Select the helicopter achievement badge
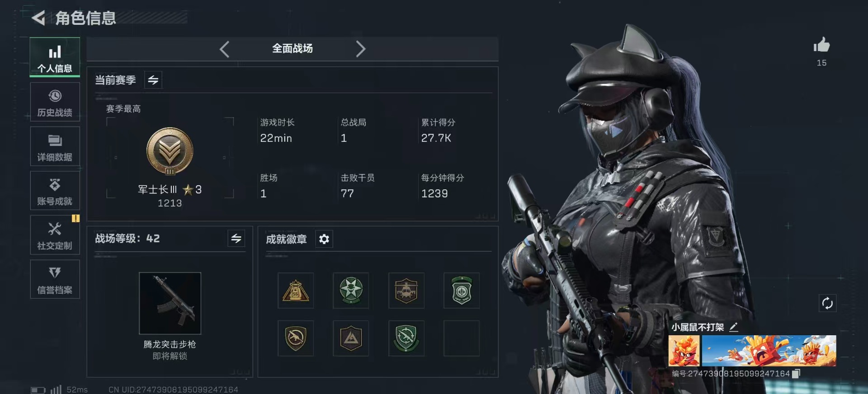This screenshot has height=394, width=868. coord(406,291)
